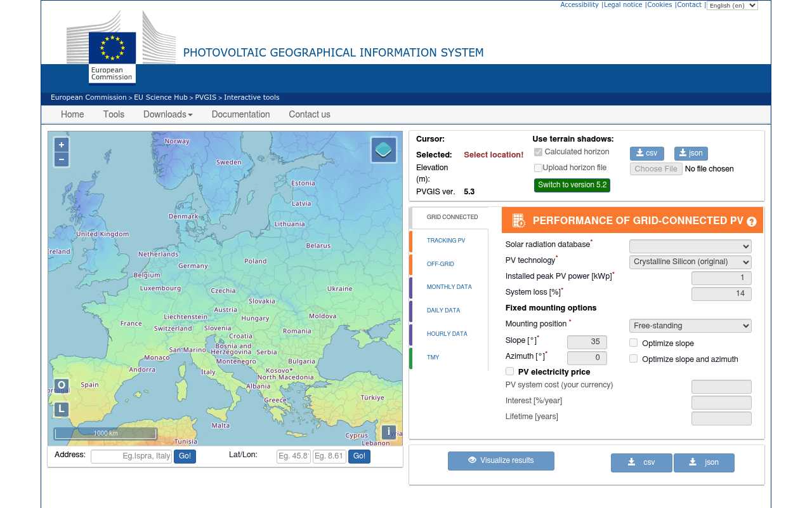Click the Choose File button

click(656, 169)
